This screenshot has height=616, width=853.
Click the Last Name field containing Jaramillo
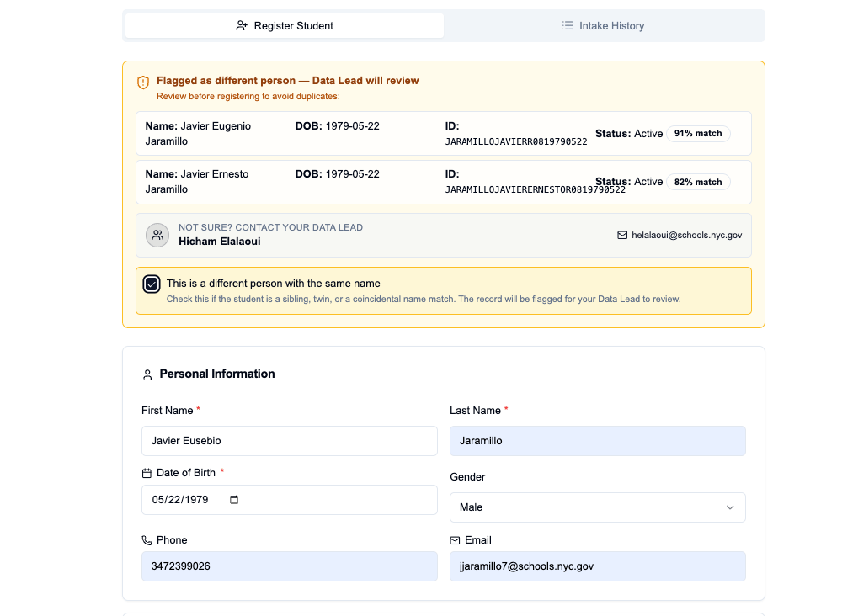click(597, 441)
